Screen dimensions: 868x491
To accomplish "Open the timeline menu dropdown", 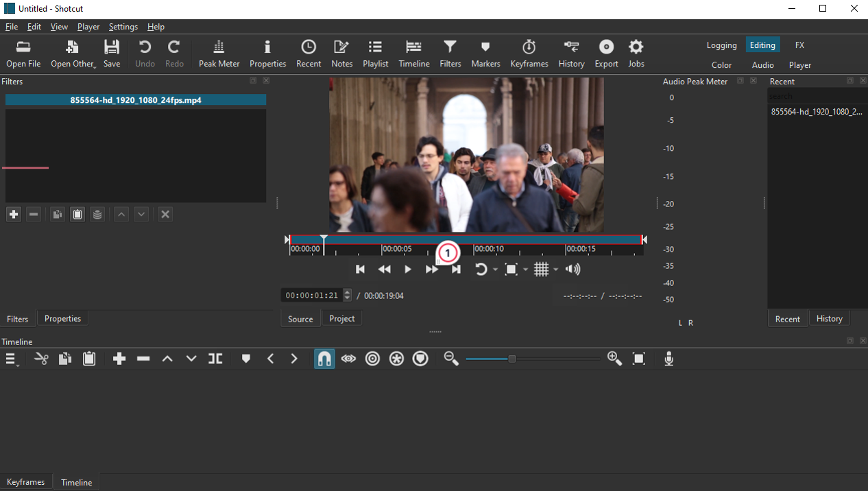I will (x=10, y=358).
